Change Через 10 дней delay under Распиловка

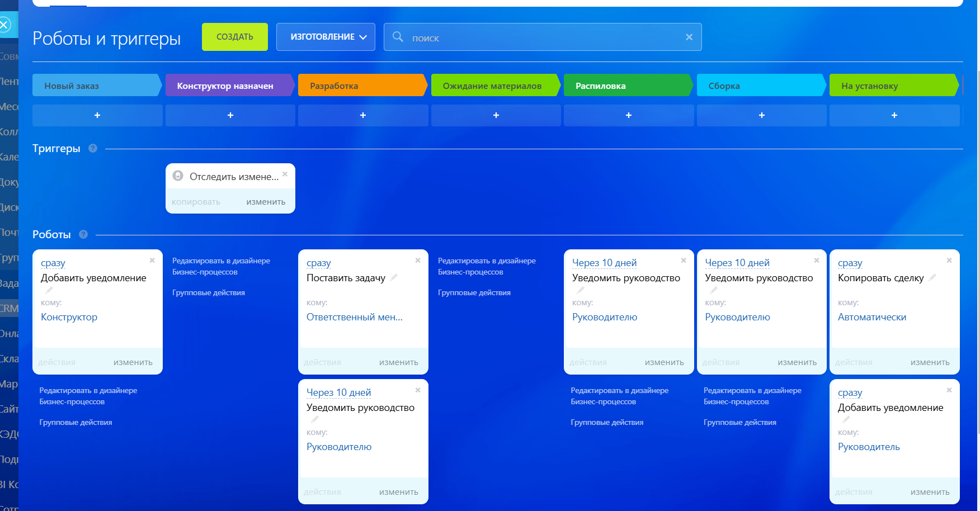coord(604,263)
